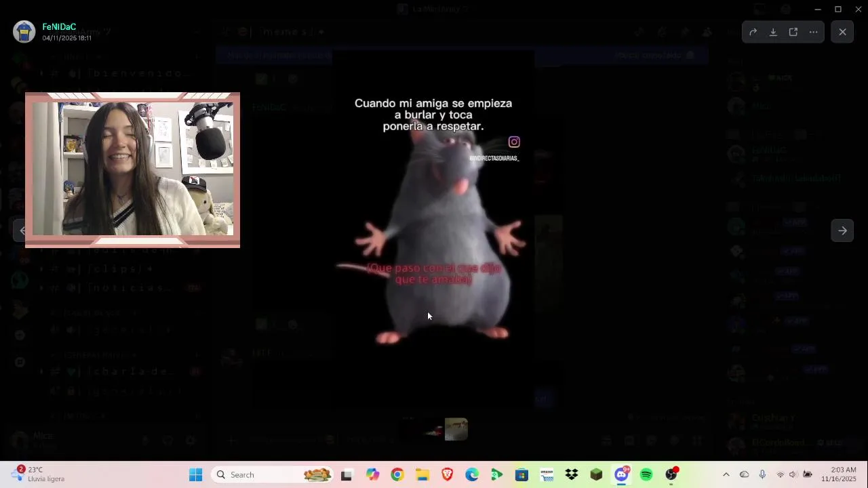Viewport: 868px width, 488px height.
Task: Open the clock showing 2:03 AM
Action: click(x=839, y=474)
